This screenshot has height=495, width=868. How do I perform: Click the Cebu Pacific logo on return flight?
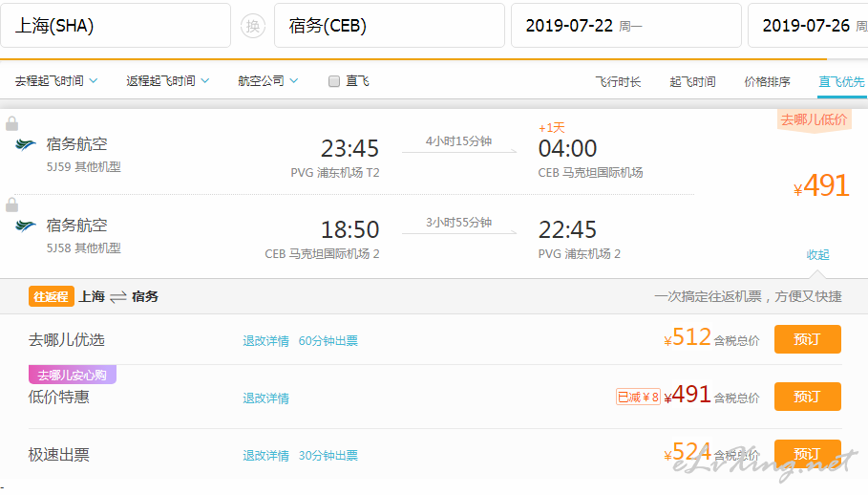[x=26, y=226]
